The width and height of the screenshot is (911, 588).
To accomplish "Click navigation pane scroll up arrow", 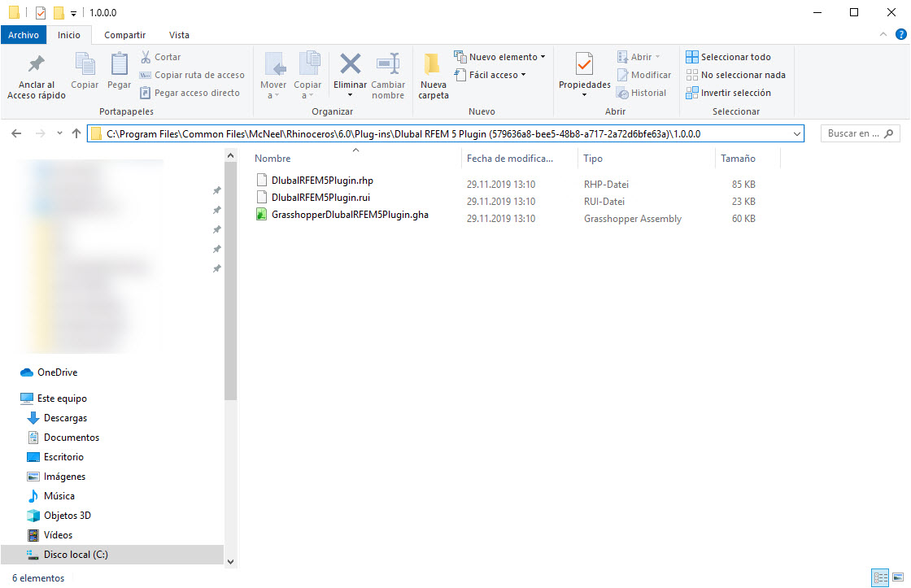I will [x=231, y=155].
